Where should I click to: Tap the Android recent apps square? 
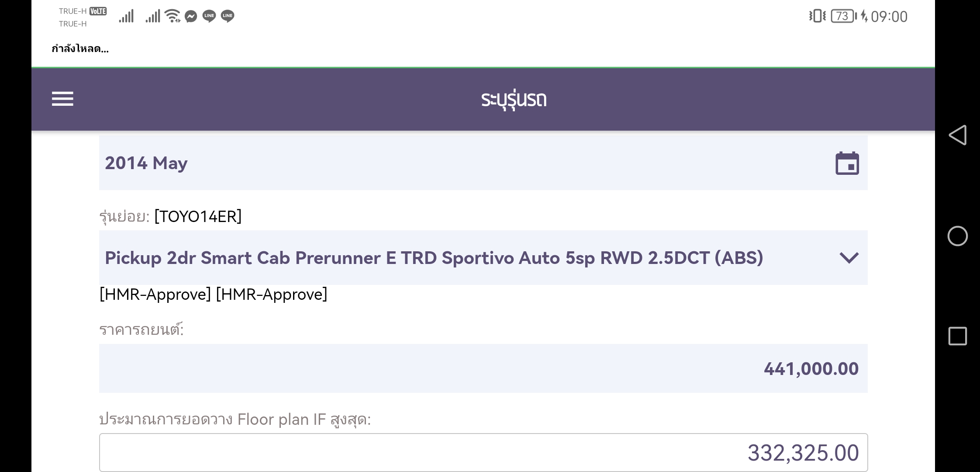pyautogui.click(x=957, y=336)
